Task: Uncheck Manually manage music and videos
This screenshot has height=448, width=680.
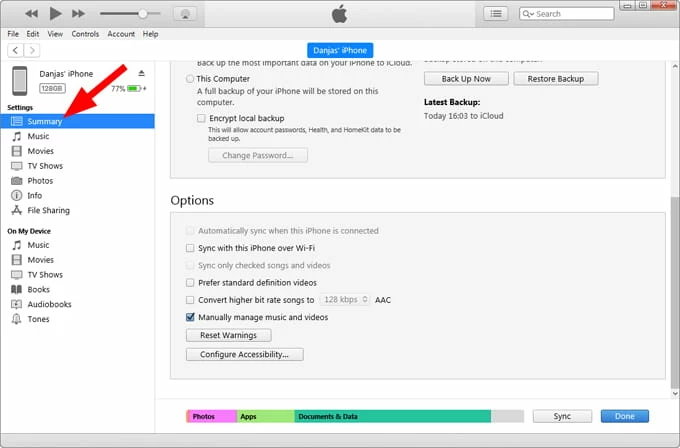Action: pos(191,317)
